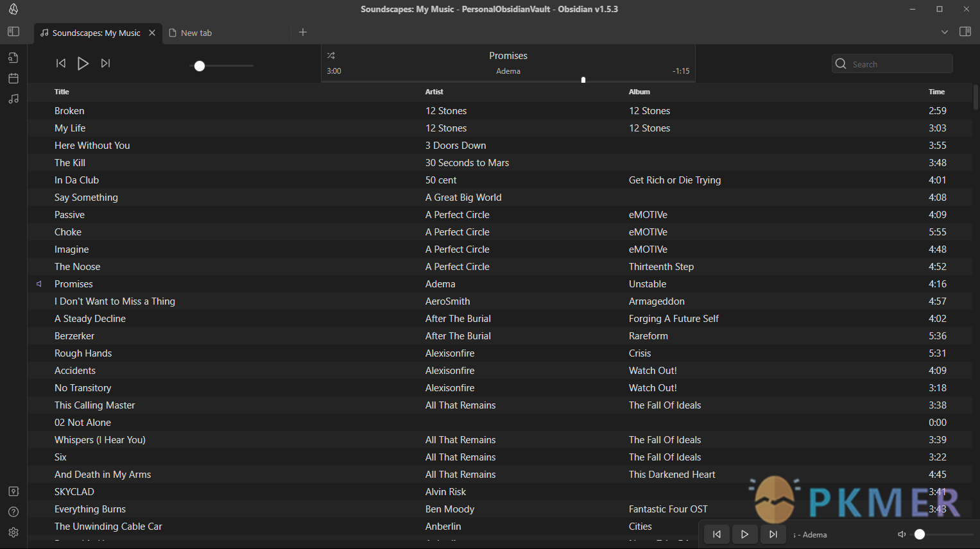This screenshot has height=549, width=980.
Task: Sort by the Title column header
Action: pyautogui.click(x=62, y=92)
